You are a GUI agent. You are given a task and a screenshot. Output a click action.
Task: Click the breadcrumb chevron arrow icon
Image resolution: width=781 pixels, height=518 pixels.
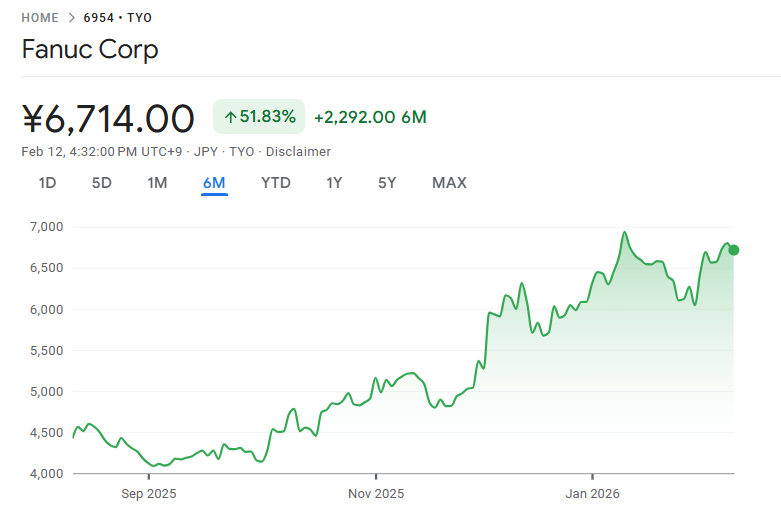point(71,18)
